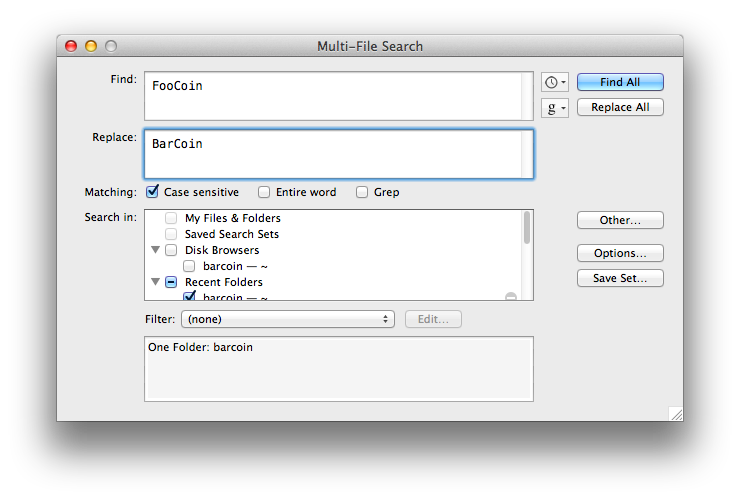This screenshot has width=740, height=500.
Task: Click the gray zoom window button
Action: (x=111, y=46)
